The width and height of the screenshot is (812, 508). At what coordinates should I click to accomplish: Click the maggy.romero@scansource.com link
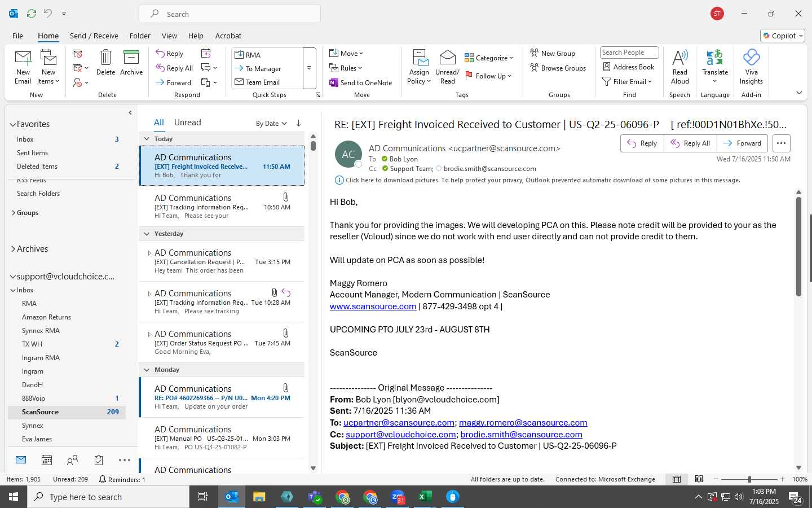pyautogui.click(x=523, y=423)
